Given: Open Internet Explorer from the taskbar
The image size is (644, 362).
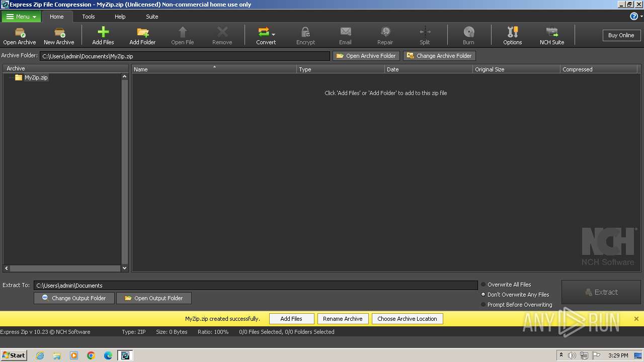Looking at the screenshot, I should (40, 355).
